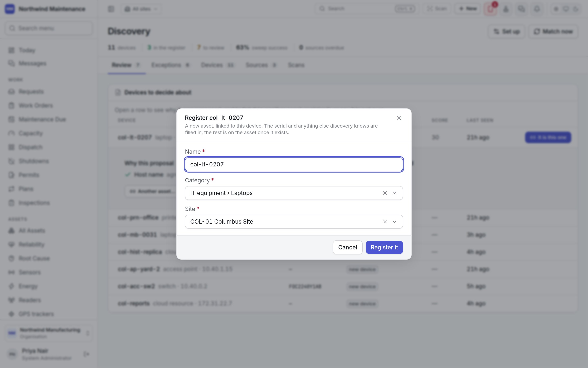The height and width of the screenshot is (368, 588).
Task: Expand the Site dropdown arrow
Action: [x=394, y=222]
